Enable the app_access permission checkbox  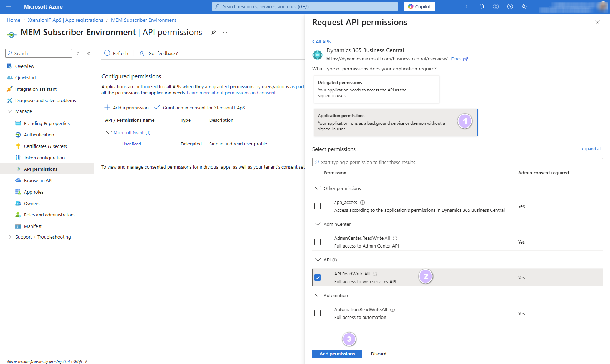pyautogui.click(x=317, y=206)
